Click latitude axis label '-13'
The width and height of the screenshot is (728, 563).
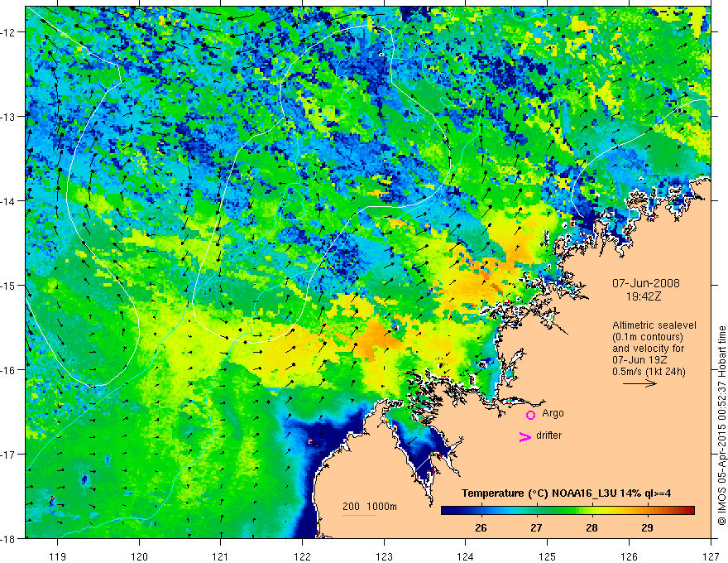pyautogui.click(x=8, y=117)
